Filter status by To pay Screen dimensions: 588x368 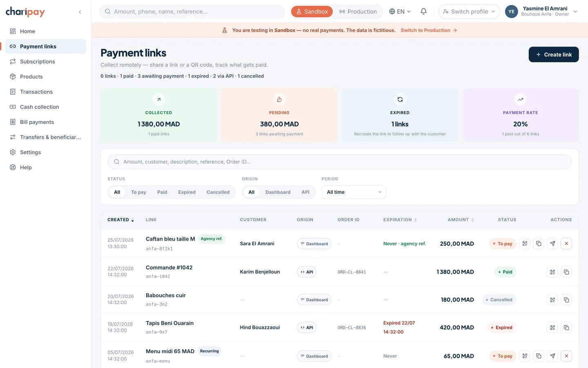tap(138, 192)
